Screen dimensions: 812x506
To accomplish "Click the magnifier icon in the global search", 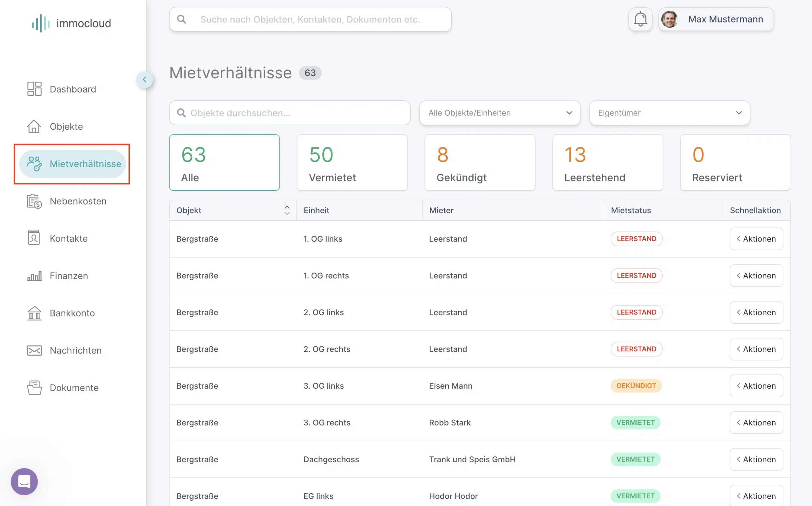I will pos(181,19).
